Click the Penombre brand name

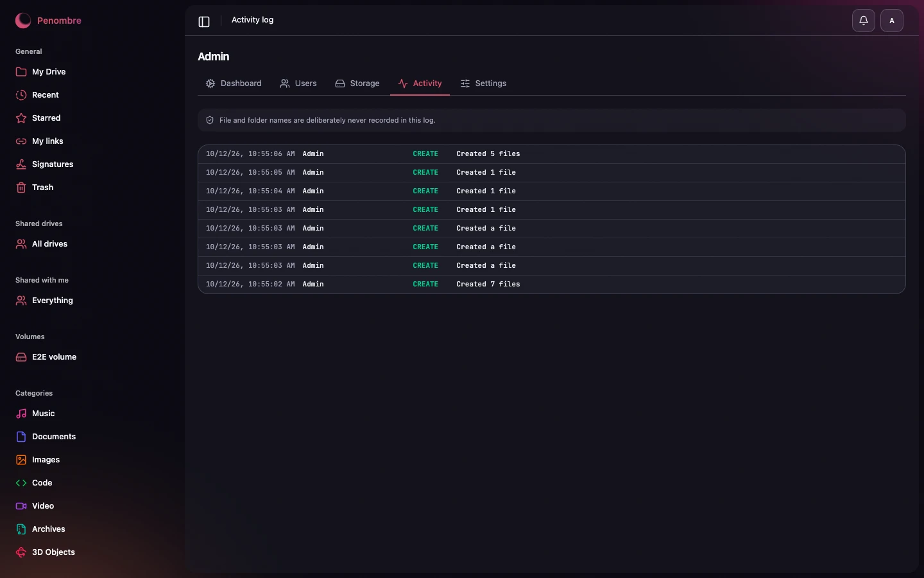point(59,21)
